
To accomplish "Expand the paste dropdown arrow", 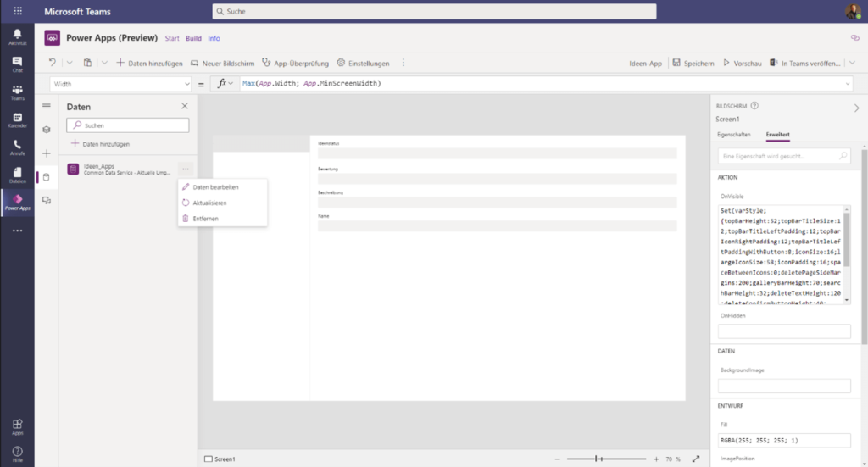I will 104,63.
